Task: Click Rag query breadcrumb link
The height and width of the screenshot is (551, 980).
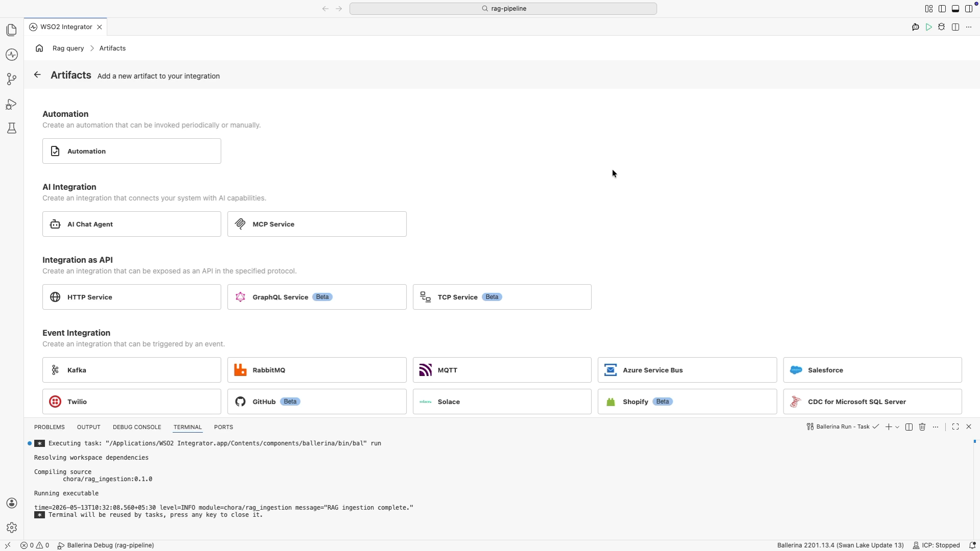Action: point(68,48)
